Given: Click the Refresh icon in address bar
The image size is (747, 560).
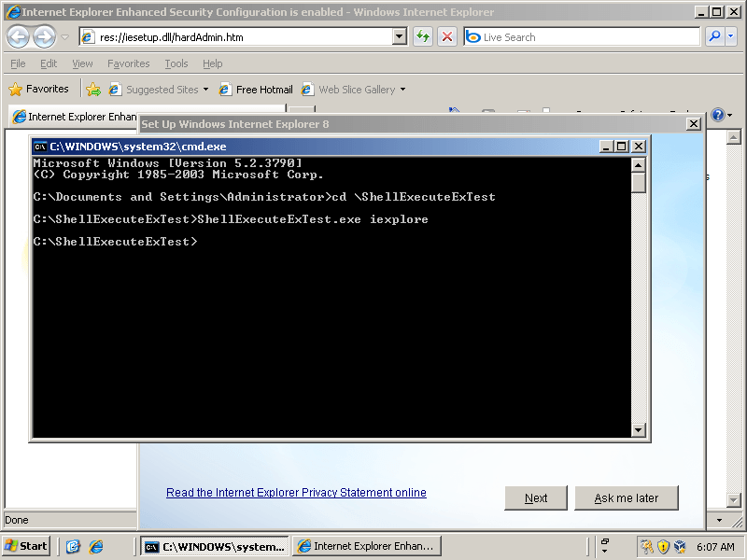Looking at the screenshot, I should tap(422, 36).
